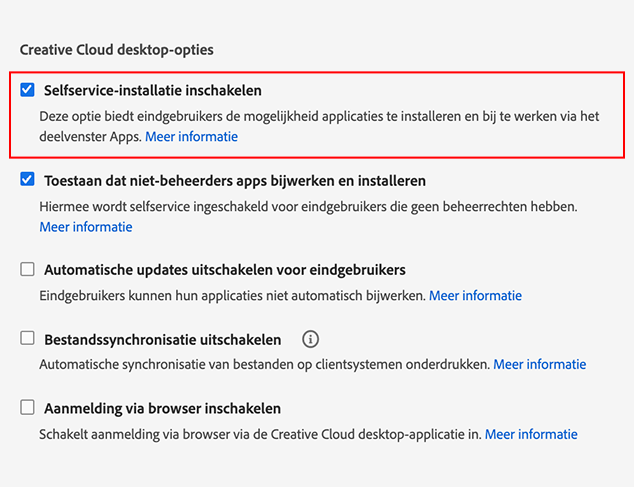
Task: Follow Meer informatie link for automatische updates
Action: (475, 296)
